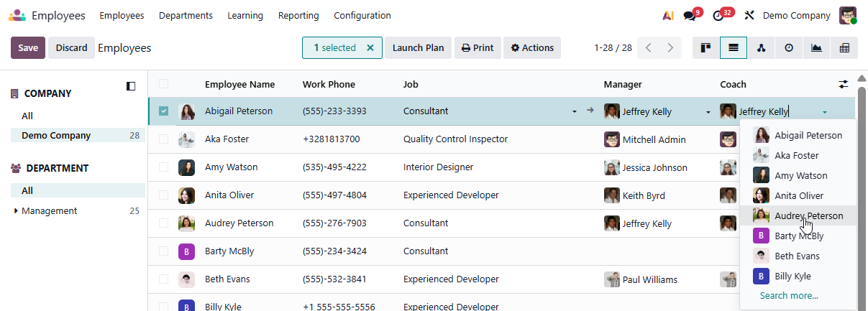Screen dimensions: 868x311
Task: Switch to Kanban view
Action: (x=706, y=48)
